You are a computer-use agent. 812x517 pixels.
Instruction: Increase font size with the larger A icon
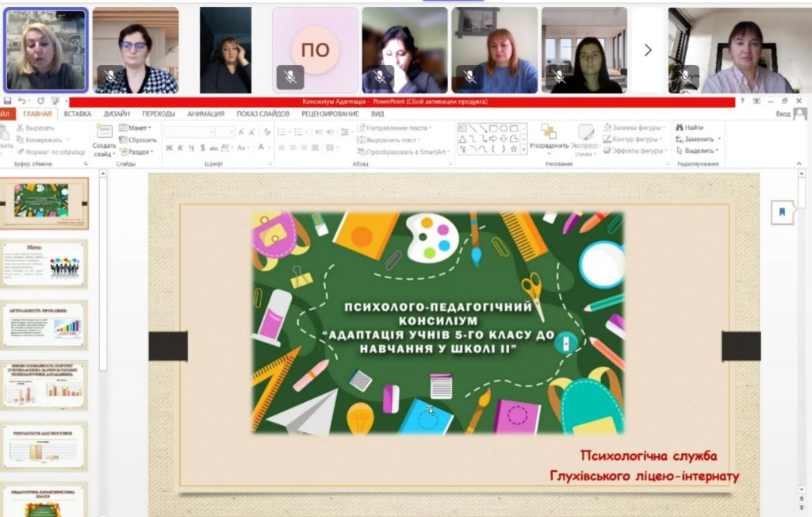[x=241, y=132]
